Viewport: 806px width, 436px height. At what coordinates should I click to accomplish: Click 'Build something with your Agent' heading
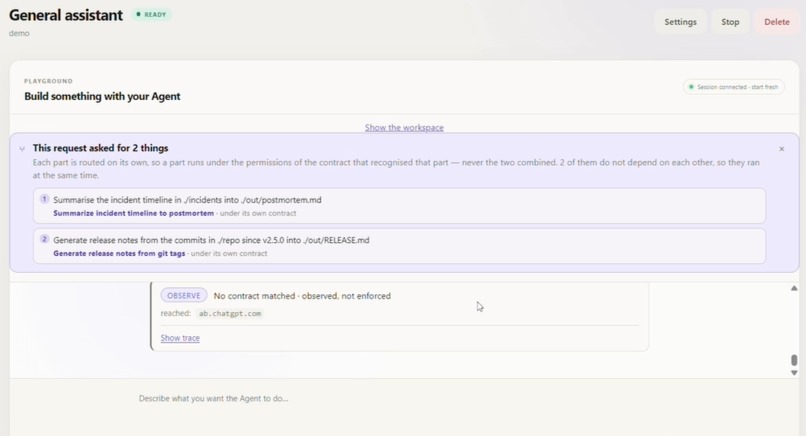click(102, 96)
